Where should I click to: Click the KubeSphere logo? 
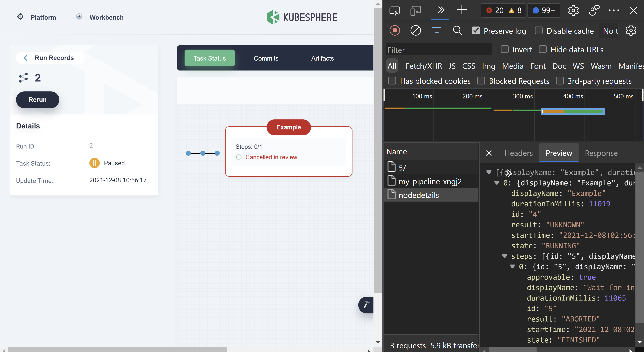(x=301, y=17)
